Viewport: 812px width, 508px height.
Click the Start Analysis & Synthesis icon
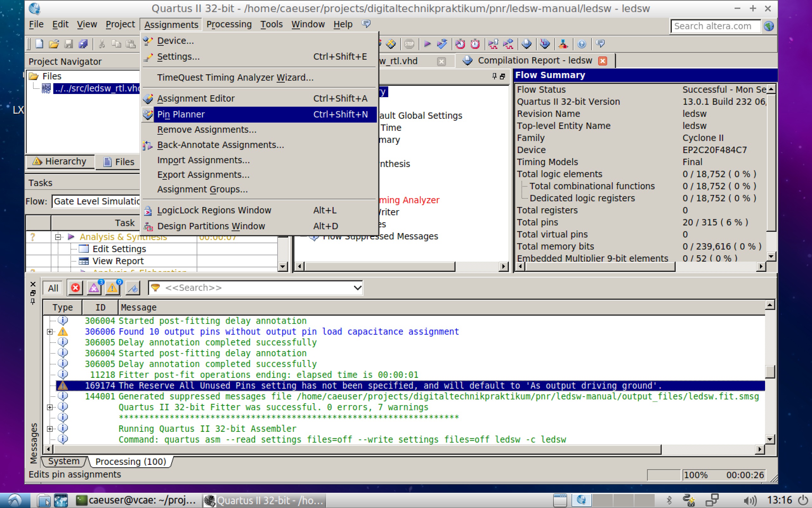(442, 44)
